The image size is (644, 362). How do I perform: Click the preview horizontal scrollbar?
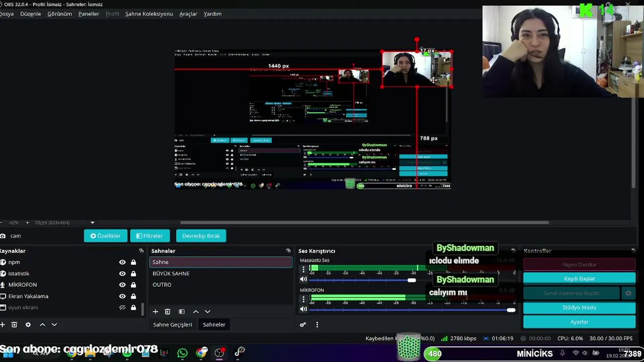[364, 223]
